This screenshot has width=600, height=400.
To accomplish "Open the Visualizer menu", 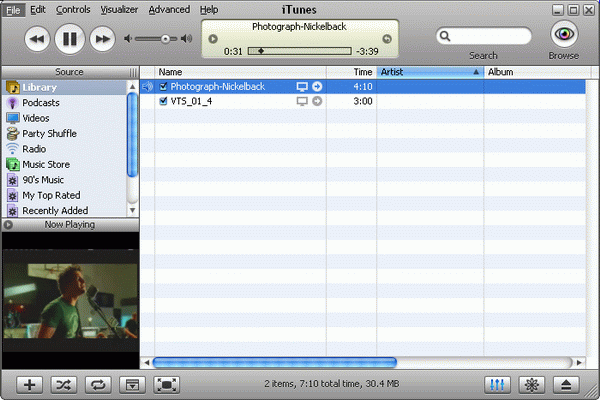I will 119,10.
